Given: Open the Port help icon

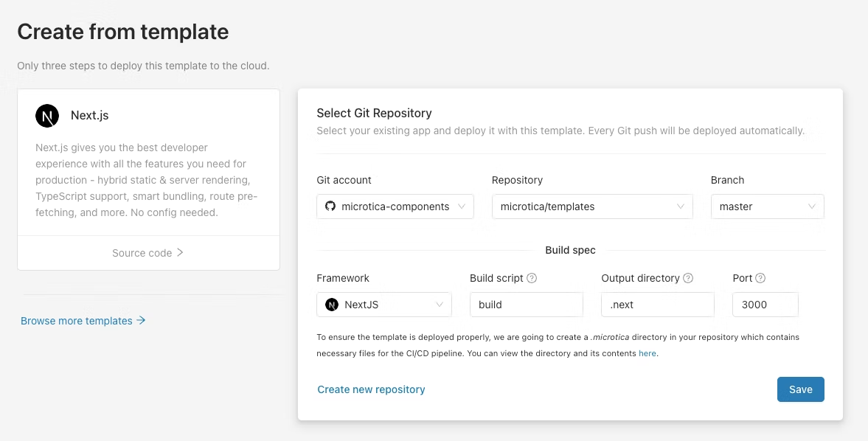Looking at the screenshot, I should [760, 278].
